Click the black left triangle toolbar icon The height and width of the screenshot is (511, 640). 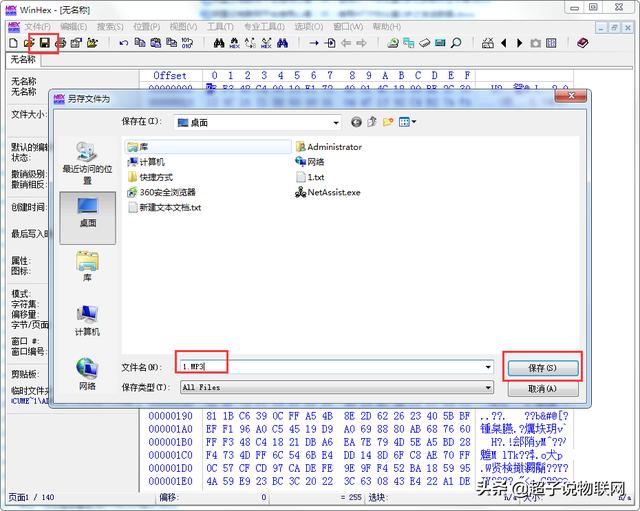504,43
